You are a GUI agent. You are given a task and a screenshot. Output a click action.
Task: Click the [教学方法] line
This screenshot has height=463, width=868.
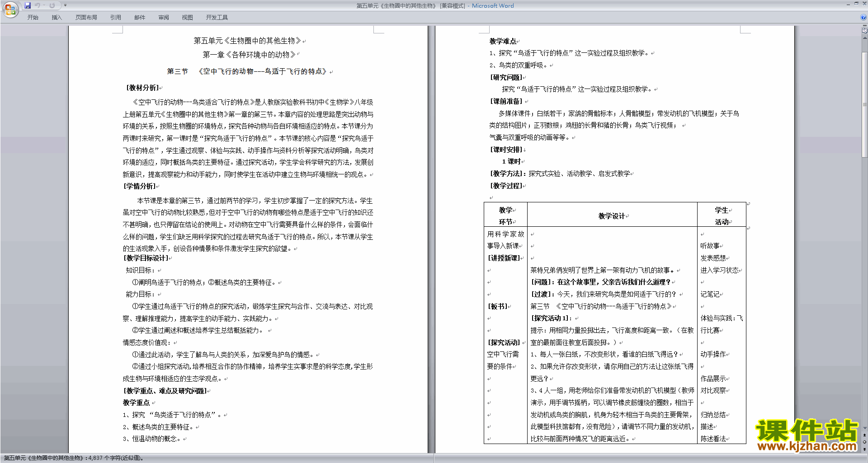point(560,173)
